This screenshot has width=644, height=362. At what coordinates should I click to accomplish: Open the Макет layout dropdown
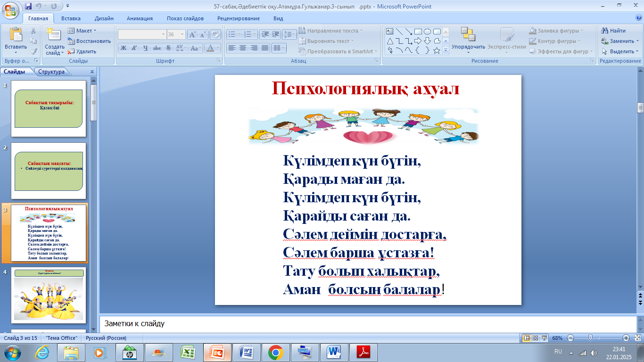pyautogui.click(x=83, y=31)
